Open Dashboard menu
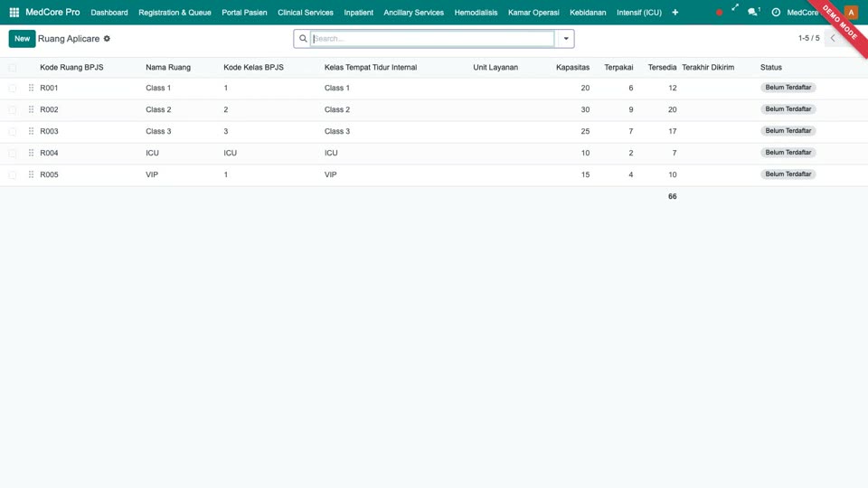Viewport: 868px width, 488px height. (109, 12)
